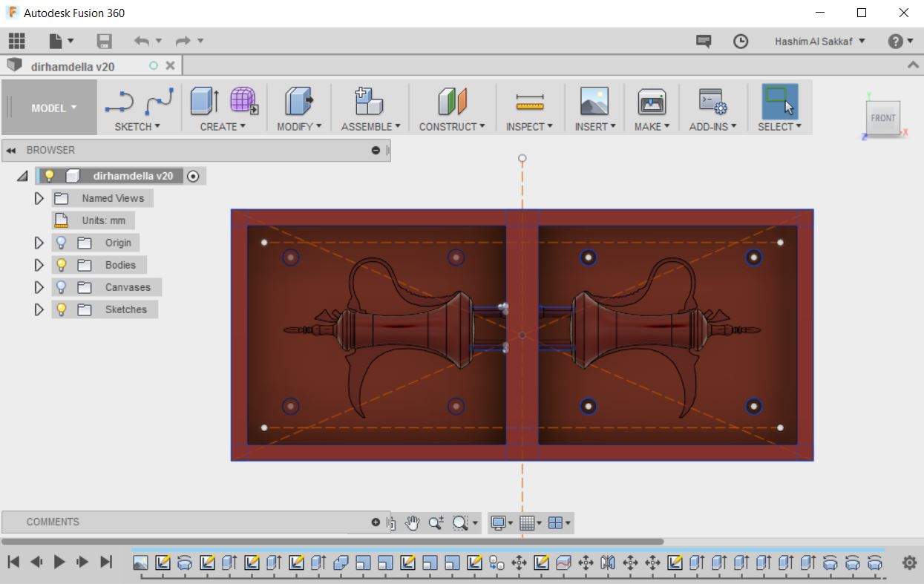Click the FRONT face of the ViewCube

pos(883,118)
